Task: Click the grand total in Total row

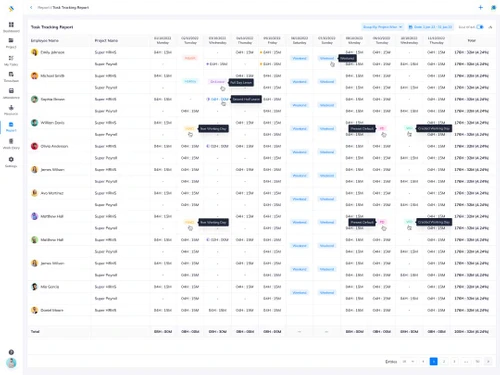Action: click(471, 332)
